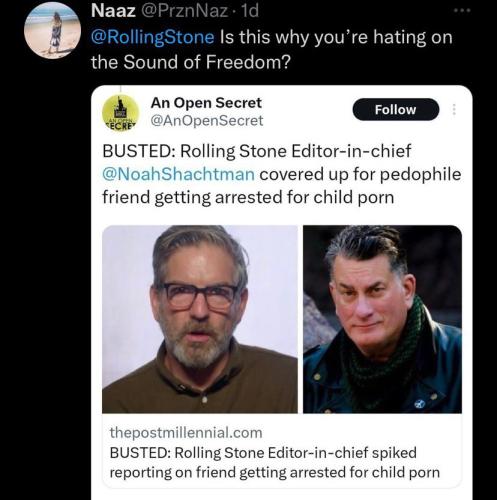Open thepostmillennial.com domain link
The height and width of the screenshot is (500, 497).
click(x=186, y=433)
